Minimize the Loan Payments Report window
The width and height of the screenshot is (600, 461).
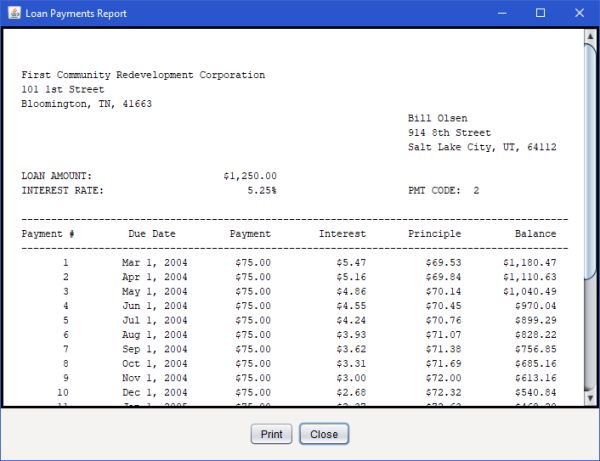pyautogui.click(x=502, y=13)
